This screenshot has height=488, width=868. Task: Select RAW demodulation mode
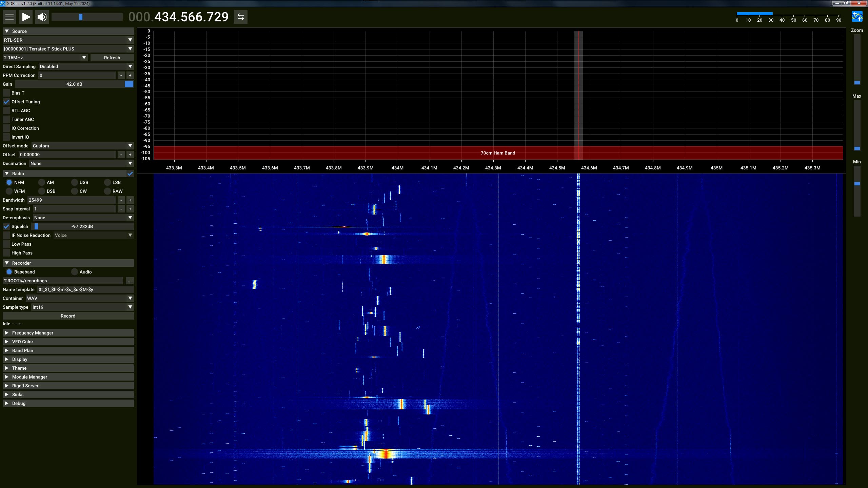107,191
